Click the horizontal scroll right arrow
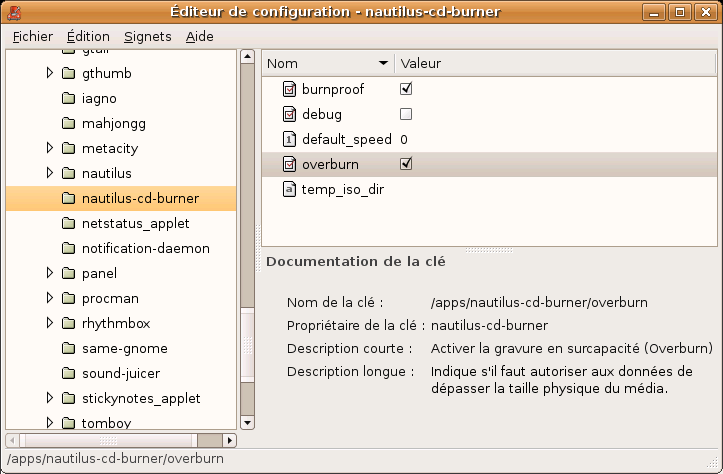Image resolution: width=723 pixels, height=474 pixels. pyautogui.click(x=230, y=440)
